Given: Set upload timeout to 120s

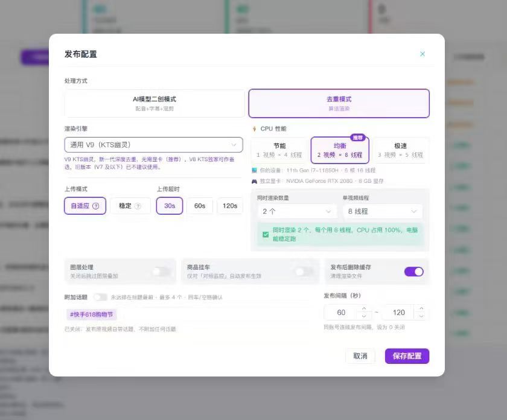Looking at the screenshot, I should (230, 206).
